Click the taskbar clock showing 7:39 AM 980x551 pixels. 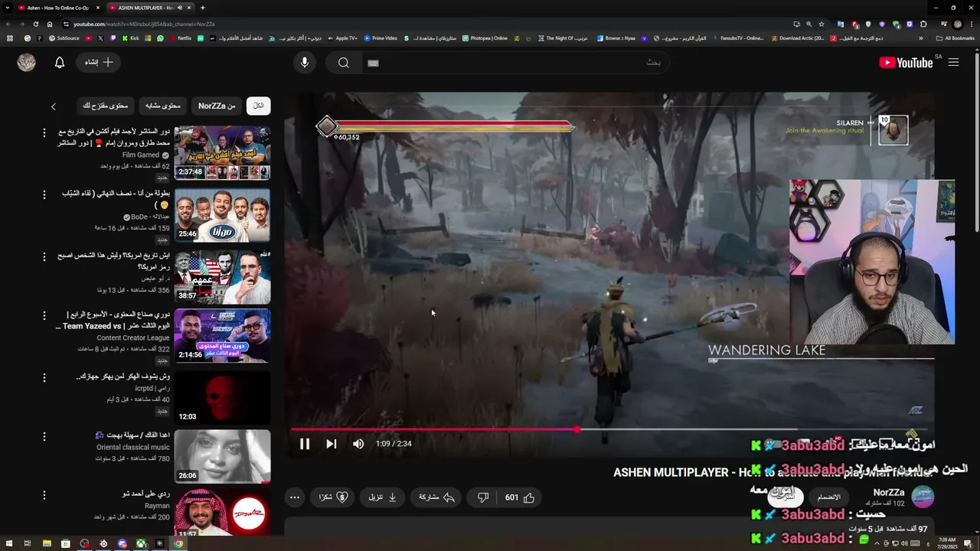946,543
